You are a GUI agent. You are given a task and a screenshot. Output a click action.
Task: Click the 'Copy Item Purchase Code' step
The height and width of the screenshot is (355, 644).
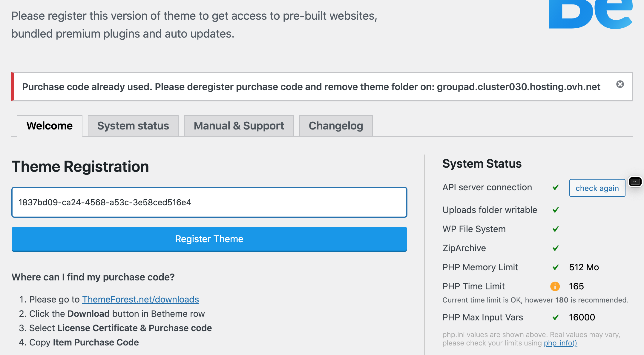click(84, 342)
